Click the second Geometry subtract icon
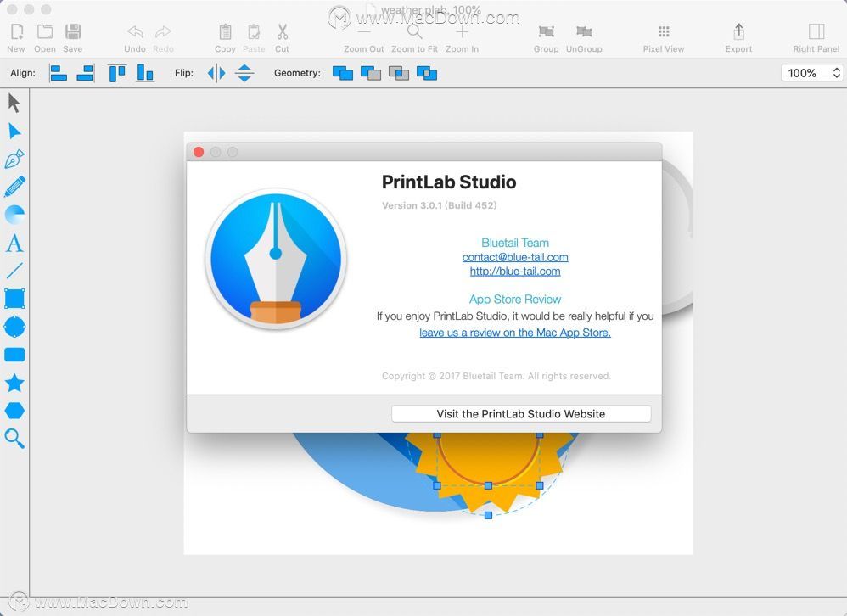Image resolution: width=847 pixels, height=616 pixels. tap(371, 73)
